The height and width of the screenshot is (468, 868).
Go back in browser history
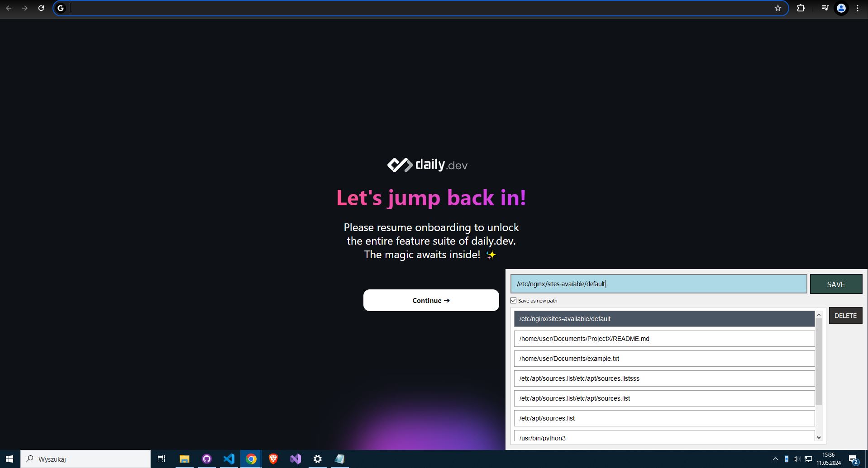coord(9,8)
